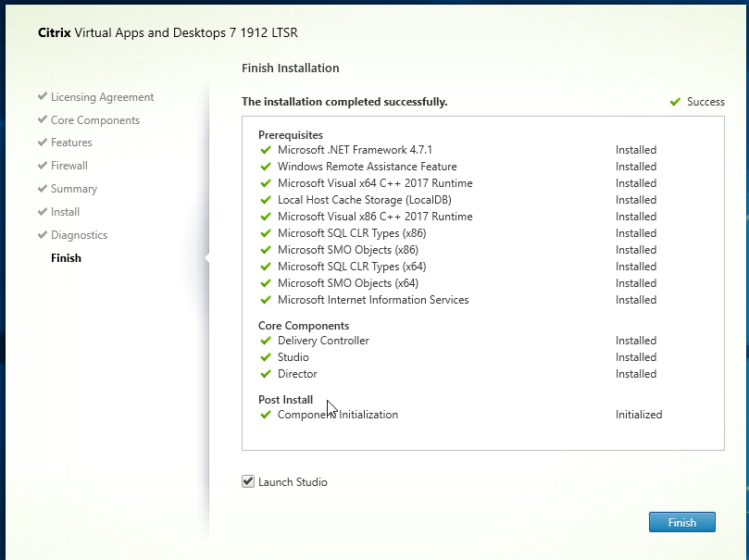This screenshot has height=560, width=749.
Task: Click checkmark beside Component Initialization
Action: click(x=266, y=415)
